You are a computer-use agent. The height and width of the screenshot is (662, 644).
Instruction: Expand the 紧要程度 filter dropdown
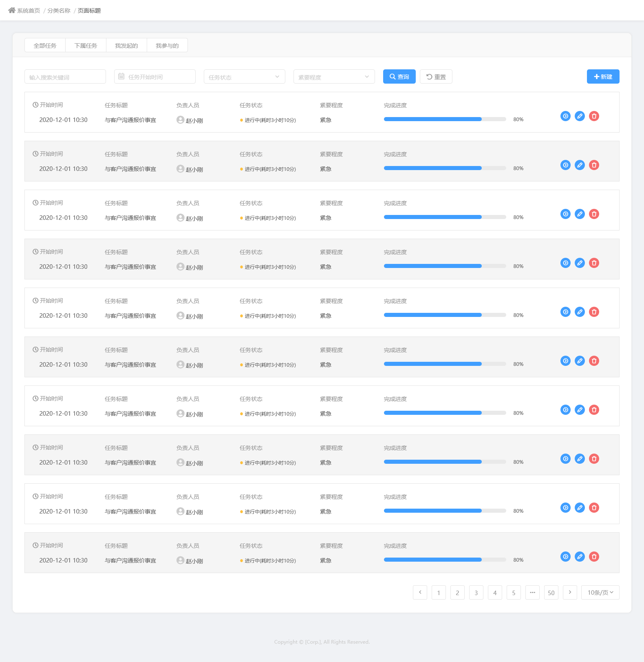(x=334, y=77)
